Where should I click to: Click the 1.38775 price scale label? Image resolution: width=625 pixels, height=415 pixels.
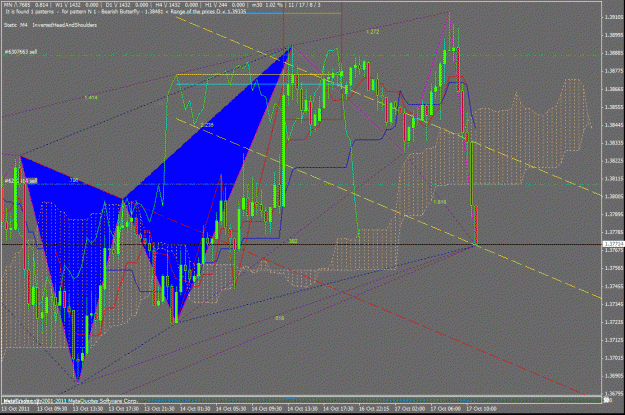tap(614, 71)
